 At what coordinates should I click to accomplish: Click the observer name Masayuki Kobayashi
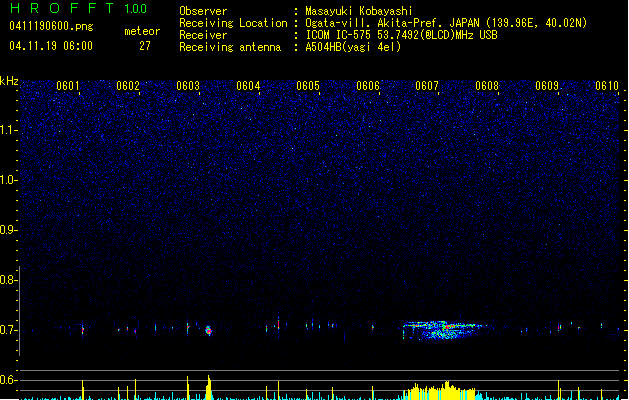(359, 11)
